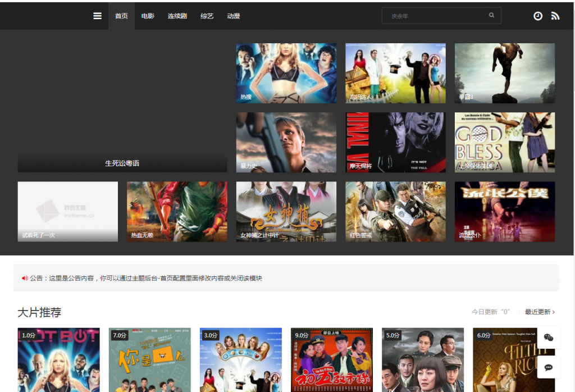Expand 最近更新 with the chevron arrow
The width and height of the screenshot is (575, 392).
click(x=554, y=312)
